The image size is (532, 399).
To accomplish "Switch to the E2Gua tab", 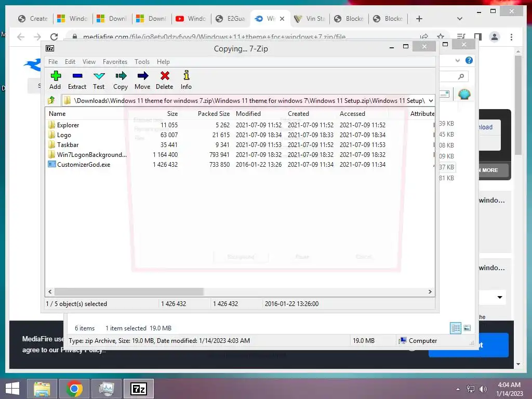I will pos(231,19).
